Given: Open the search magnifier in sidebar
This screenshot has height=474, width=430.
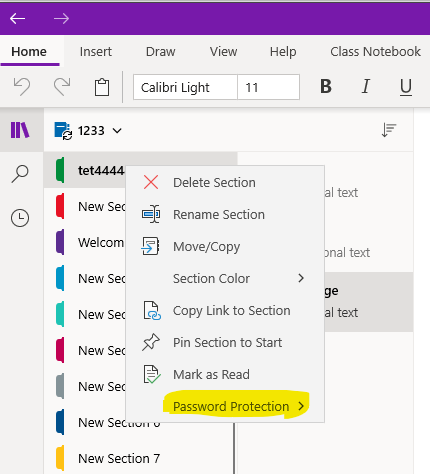Looking at the screenshot, I should tap(20, 174).
